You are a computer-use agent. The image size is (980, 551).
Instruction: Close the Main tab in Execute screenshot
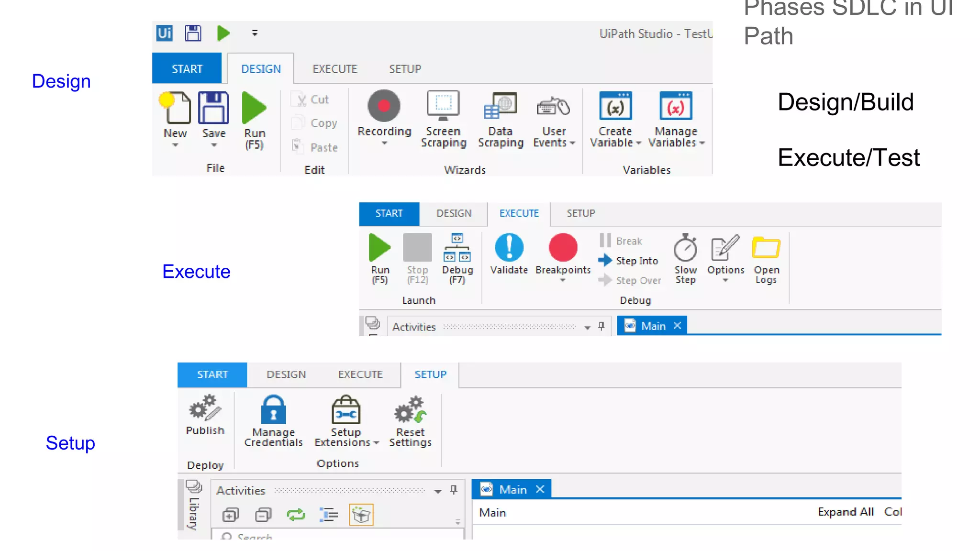point(677,326)
